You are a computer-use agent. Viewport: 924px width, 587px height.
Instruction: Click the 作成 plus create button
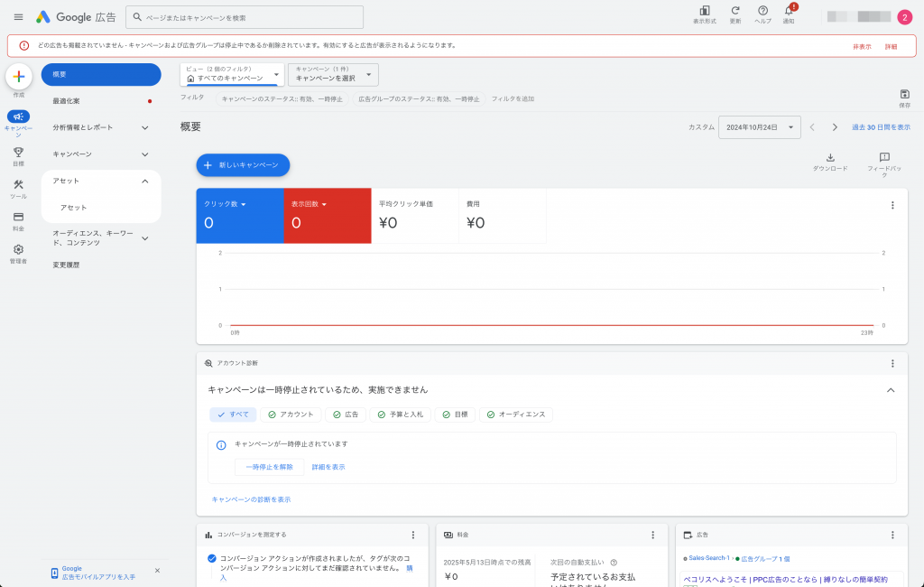click(19, 77)
